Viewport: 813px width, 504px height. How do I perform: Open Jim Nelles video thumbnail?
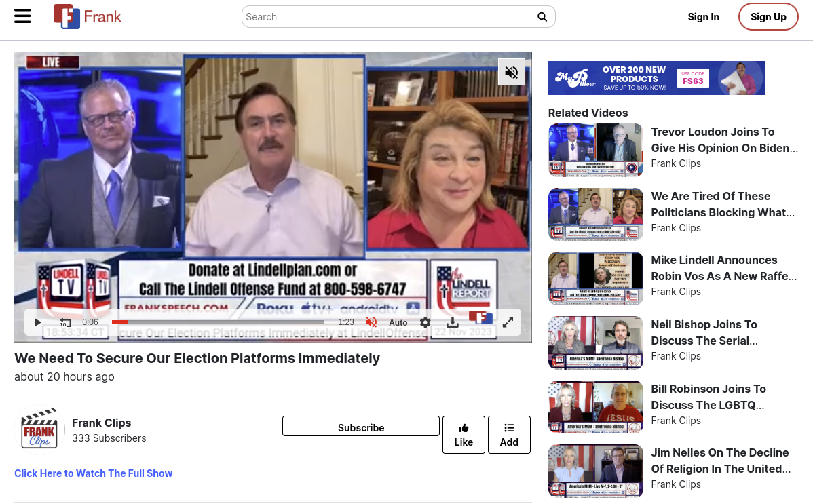point(595,471)
